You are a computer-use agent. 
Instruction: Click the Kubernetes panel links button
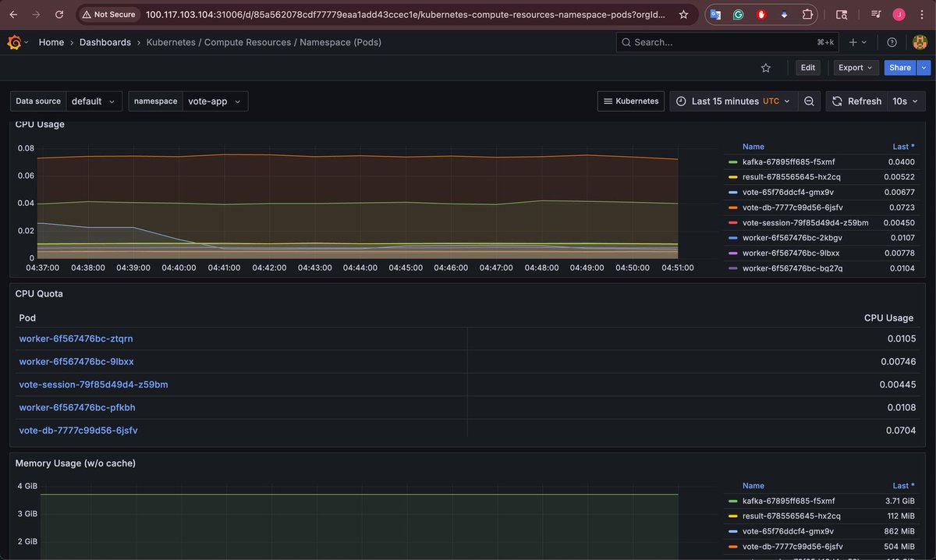coord(630,101)
